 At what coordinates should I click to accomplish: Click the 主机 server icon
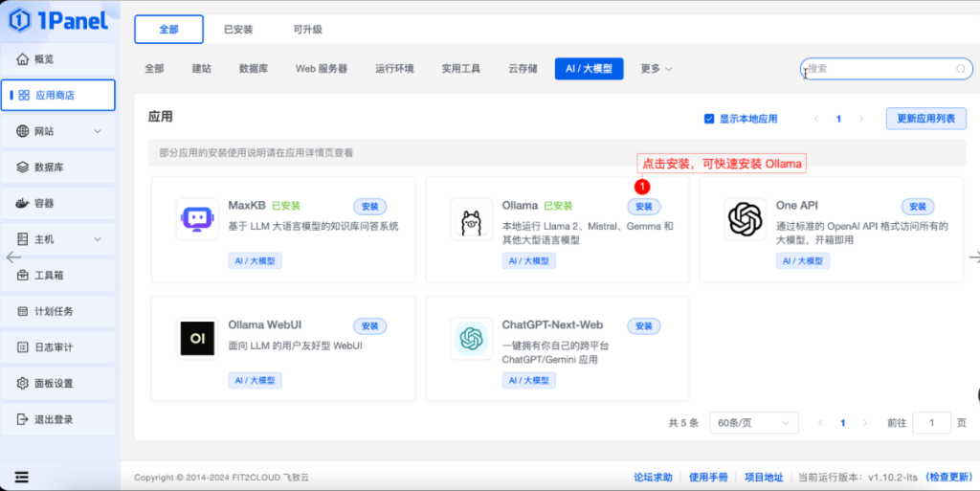pos(23,239)
